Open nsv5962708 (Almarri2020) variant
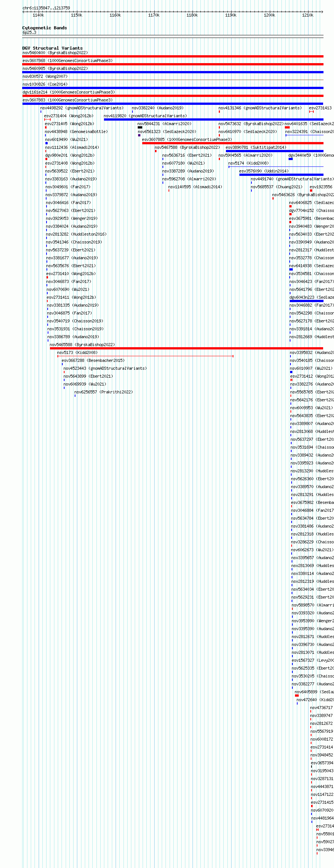Image resolution: width=334 pixels, height=868 pixels. 189,179
